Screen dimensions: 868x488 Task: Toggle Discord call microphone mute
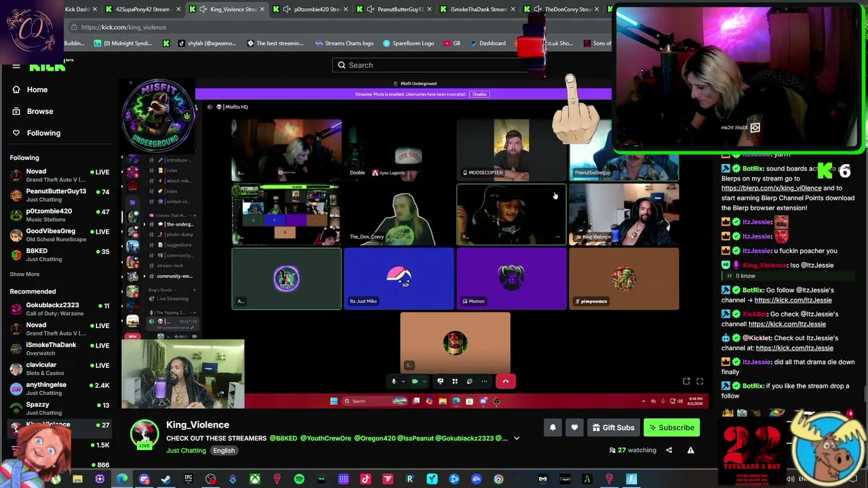pyautogui.click(x=393, y=382)
